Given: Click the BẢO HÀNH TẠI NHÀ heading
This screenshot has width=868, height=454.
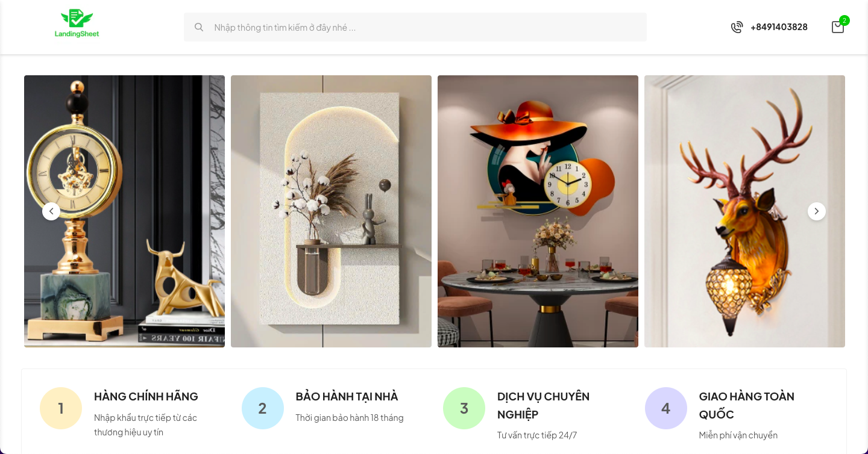Looking at the screenshot, I should point(347,396).
